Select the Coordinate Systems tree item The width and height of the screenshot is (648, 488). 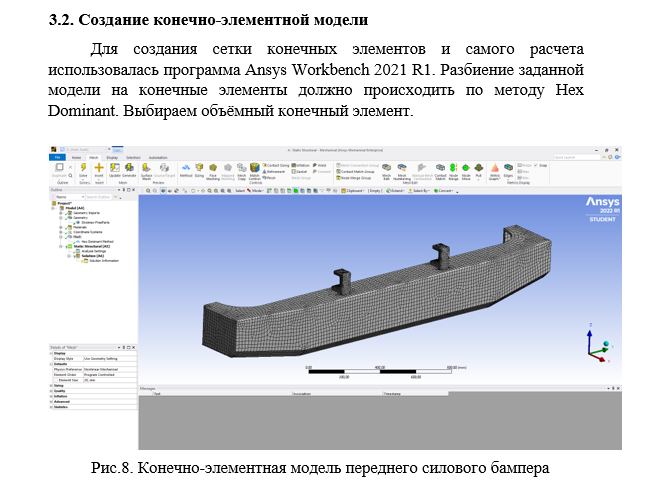click(88, 232)
